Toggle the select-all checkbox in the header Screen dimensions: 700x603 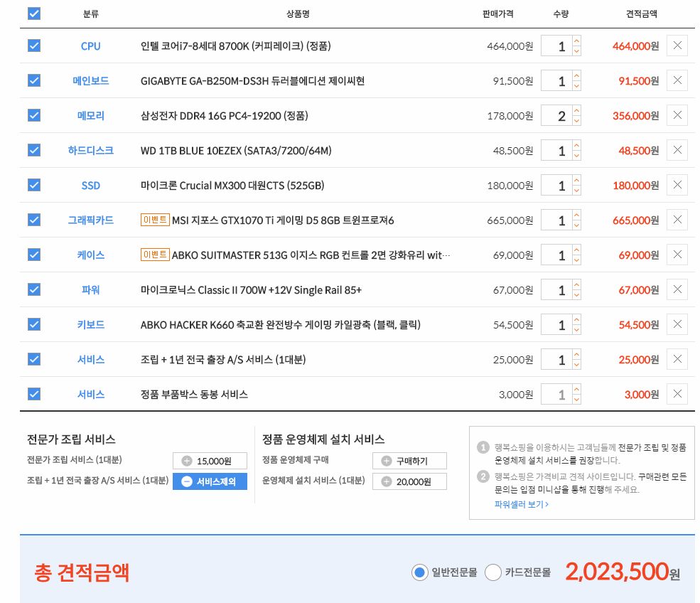pos(34,14)
